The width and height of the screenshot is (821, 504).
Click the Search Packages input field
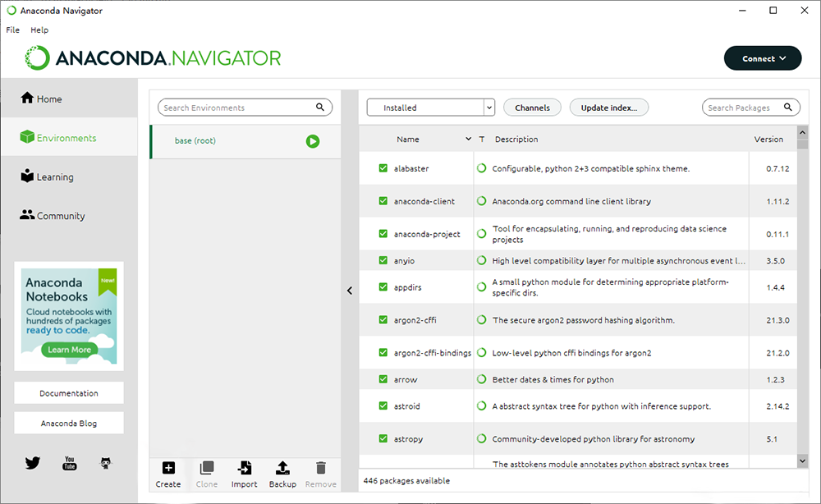pyautogui.click(x=743, y=108)
